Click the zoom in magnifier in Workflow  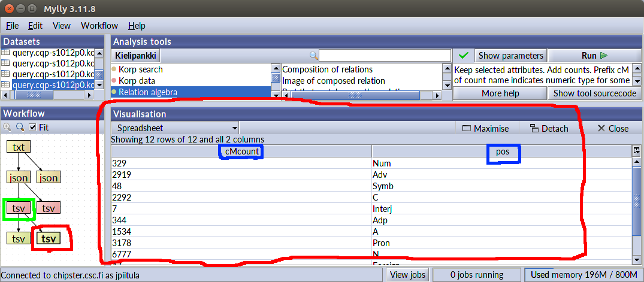(x=7, y=127)
